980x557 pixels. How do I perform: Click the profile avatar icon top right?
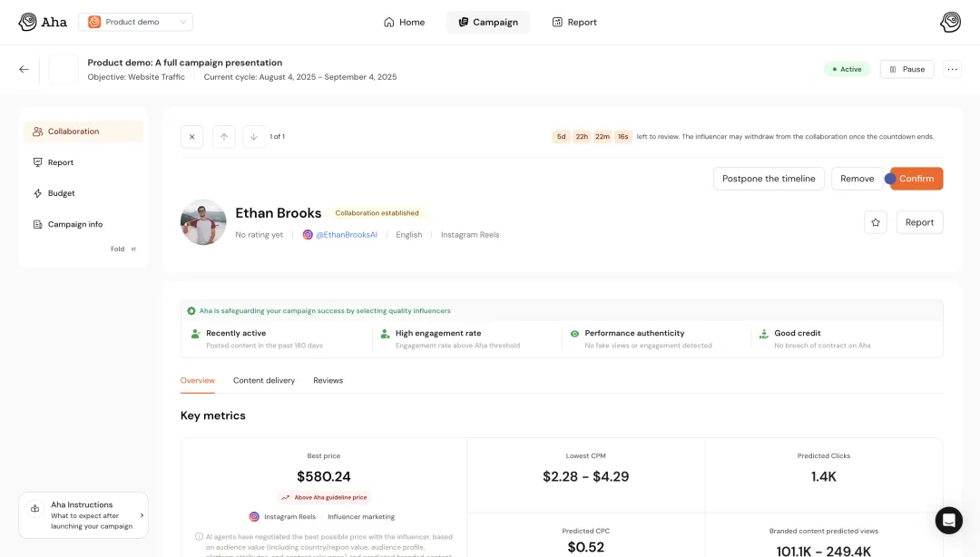[x=950, y=22]
